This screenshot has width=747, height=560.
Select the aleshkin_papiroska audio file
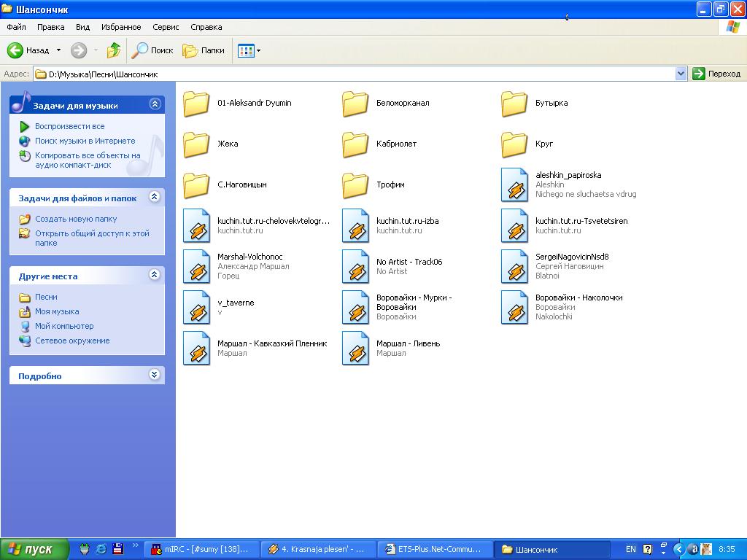click(x=514, y=185)
